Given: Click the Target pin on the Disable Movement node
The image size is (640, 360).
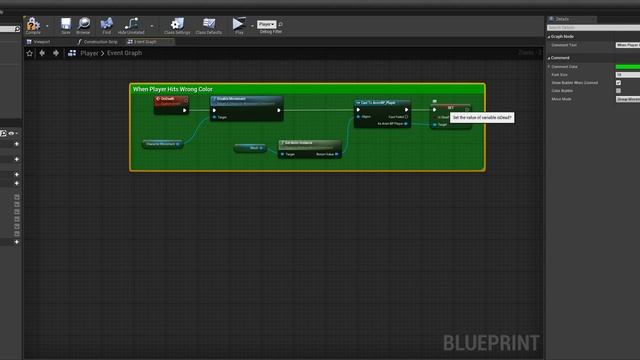Looking at the screenshot, I should [215, 117].
